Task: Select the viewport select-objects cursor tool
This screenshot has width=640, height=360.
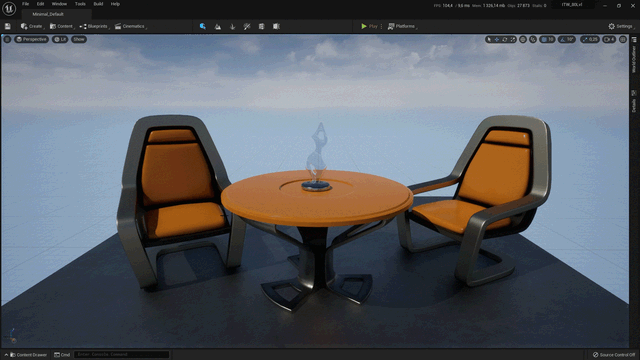Action: tap(489, 39)
